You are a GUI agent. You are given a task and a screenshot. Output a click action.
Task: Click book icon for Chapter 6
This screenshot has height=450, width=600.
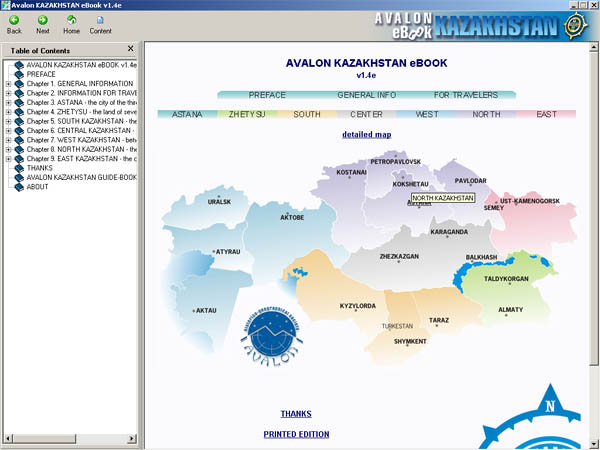click(19, 130)
